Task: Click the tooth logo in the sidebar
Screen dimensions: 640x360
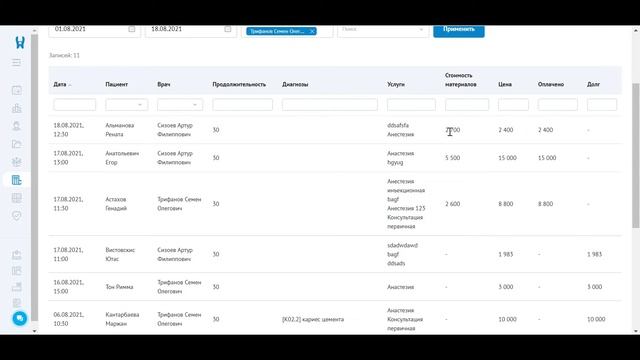Action: coord(20,42)
